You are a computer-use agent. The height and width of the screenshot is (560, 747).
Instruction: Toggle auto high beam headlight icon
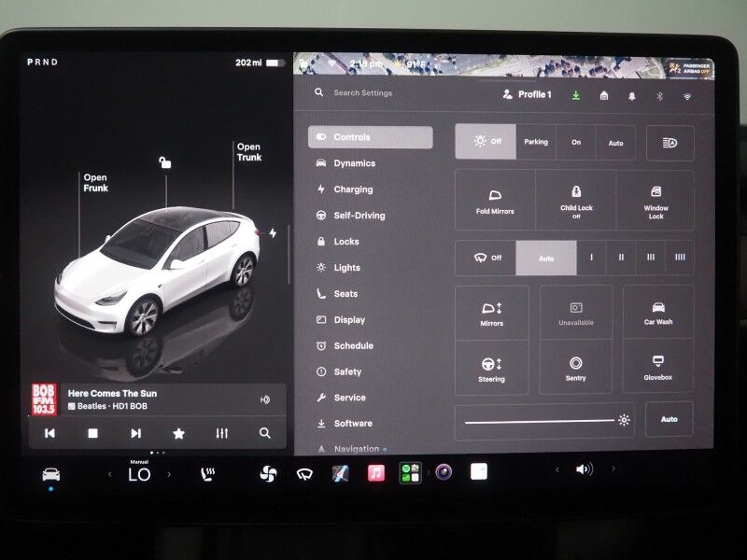coord(669,143)
